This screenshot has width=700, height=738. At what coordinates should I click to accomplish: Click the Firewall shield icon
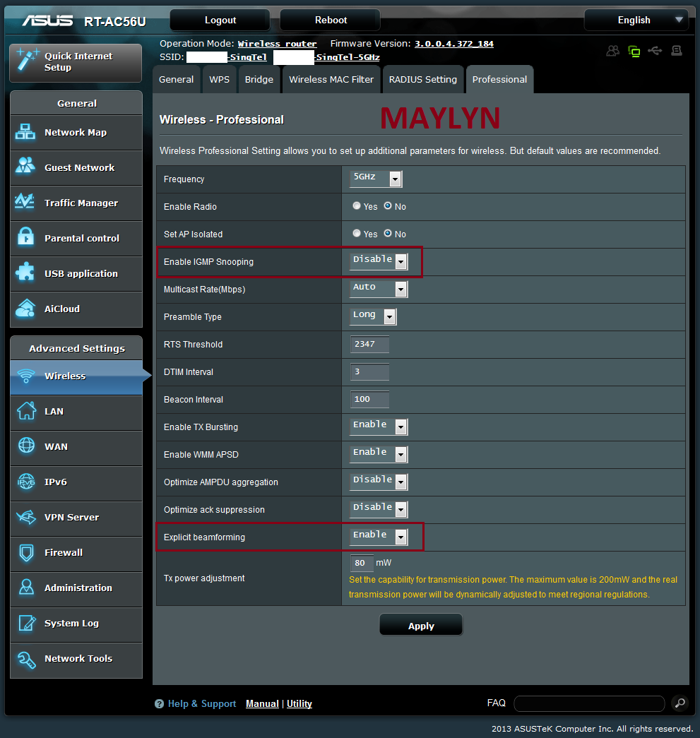click(26, 552)
